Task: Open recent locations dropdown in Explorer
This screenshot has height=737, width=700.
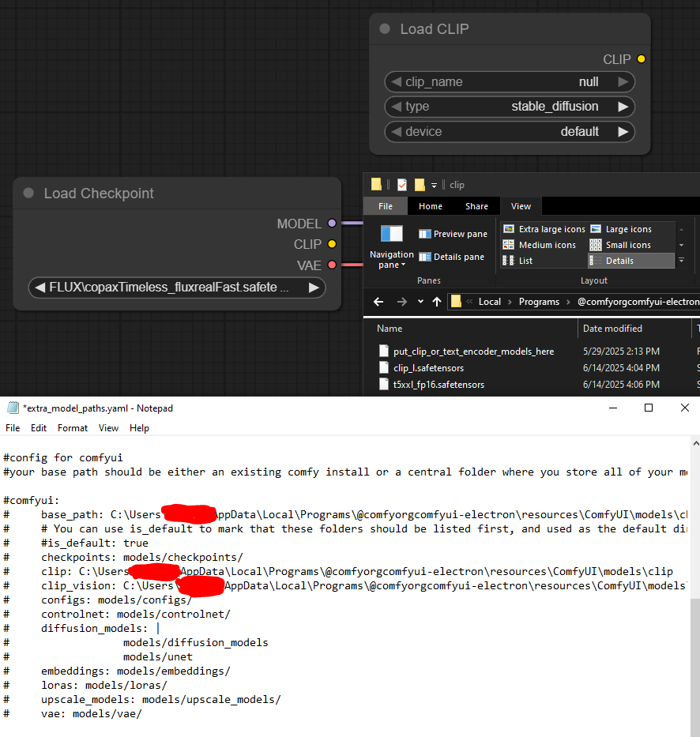Action: [x=420, y=302]
